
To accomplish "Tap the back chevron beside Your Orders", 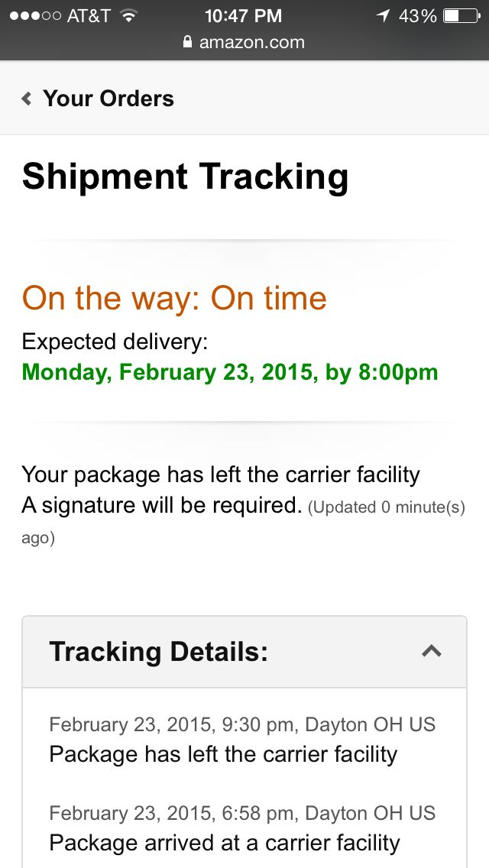I will (x=27, y=99).
